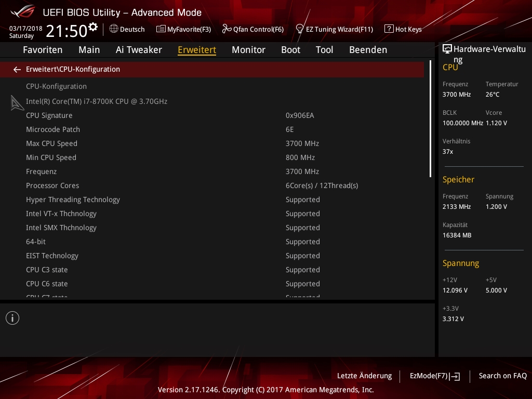Click the Verhältnis 37x reading

(x=448, y=151)
